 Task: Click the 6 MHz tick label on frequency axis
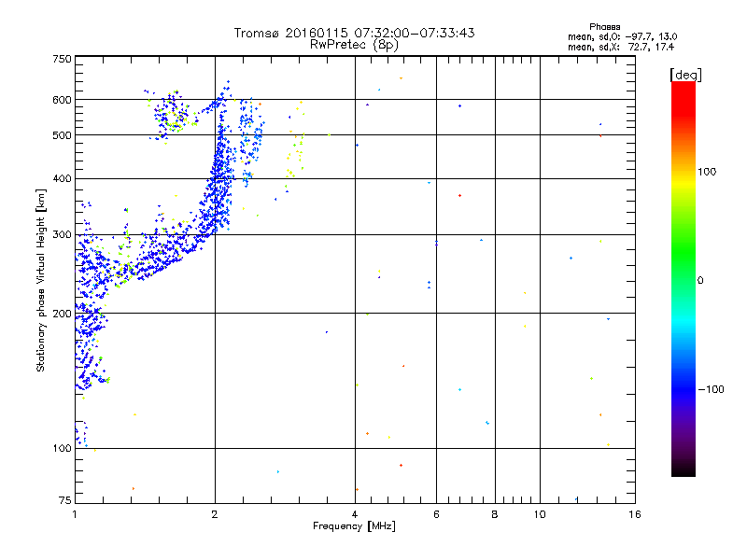coord(436,514)
